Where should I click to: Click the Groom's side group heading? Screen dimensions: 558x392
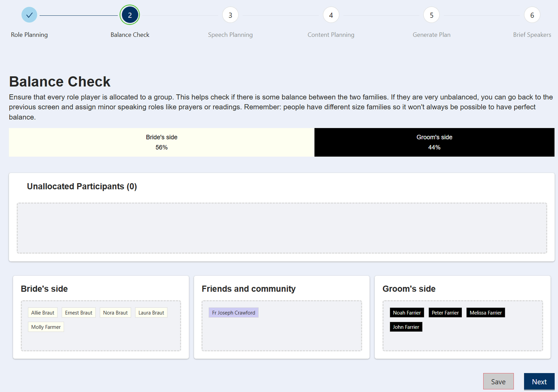point(409,289)
